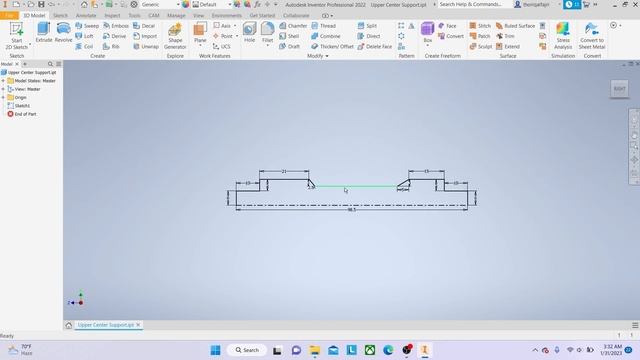Select the Stitch surface tool
Screen dimensions: 640x360
(x=480, y=26)
